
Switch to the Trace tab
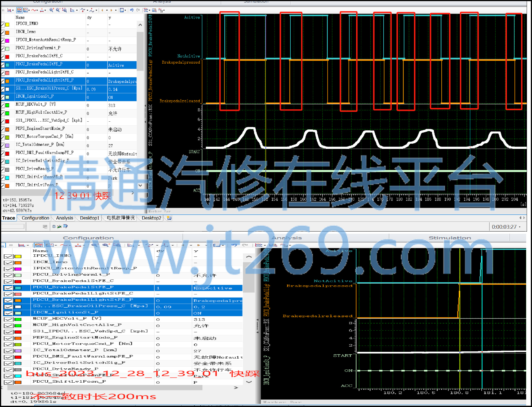(x=9, y=218)
